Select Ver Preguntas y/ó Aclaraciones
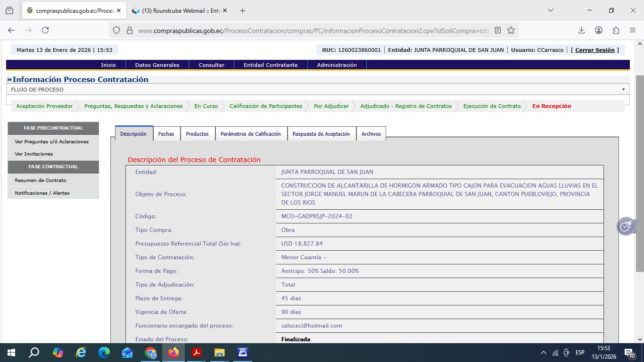Screen dimensions: 644x362 pos(51,141)
